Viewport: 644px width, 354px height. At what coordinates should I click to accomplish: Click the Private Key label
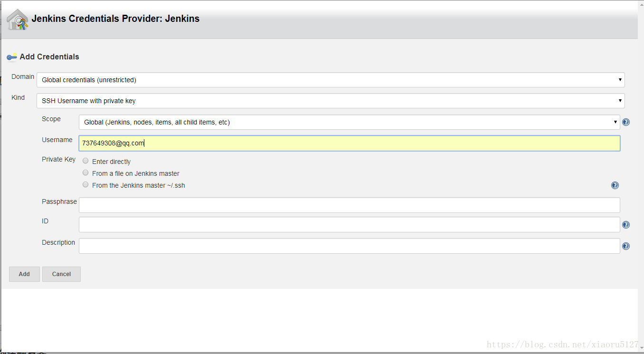click(x=58, y=159)
